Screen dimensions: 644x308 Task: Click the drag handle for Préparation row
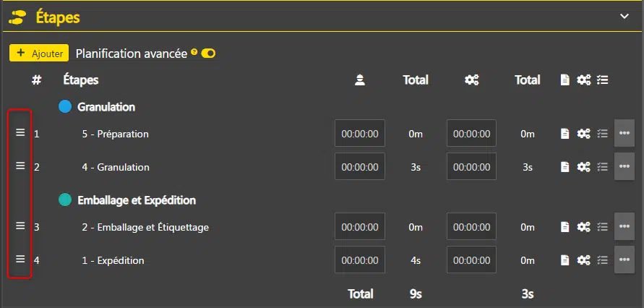tap(20, 133)
